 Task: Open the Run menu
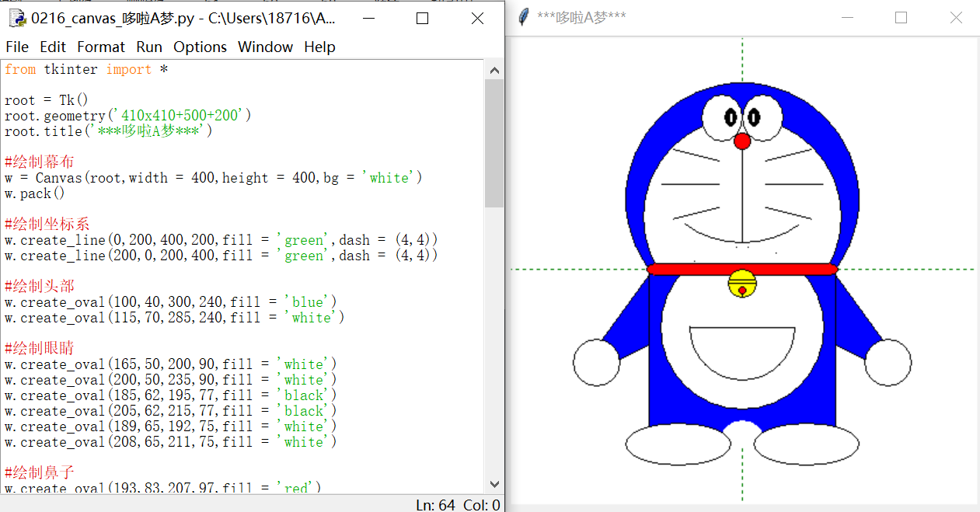pyautogui.click(x=148, y=47)
